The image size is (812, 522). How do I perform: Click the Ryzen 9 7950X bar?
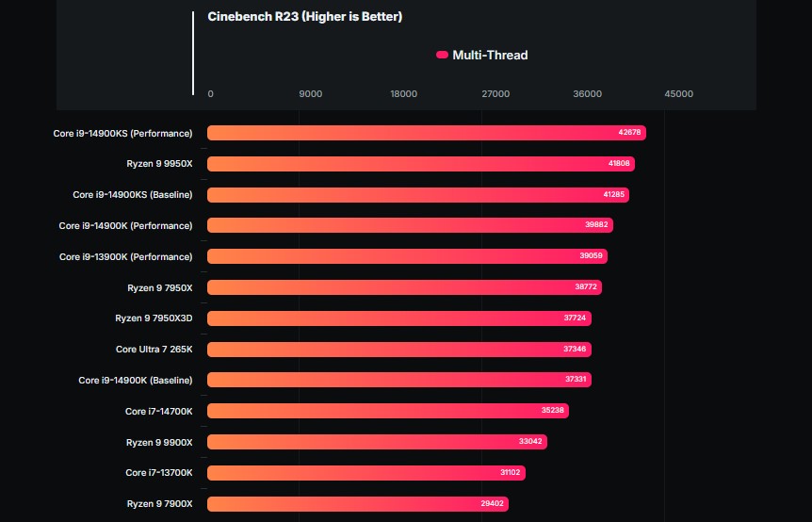[404, 287]
